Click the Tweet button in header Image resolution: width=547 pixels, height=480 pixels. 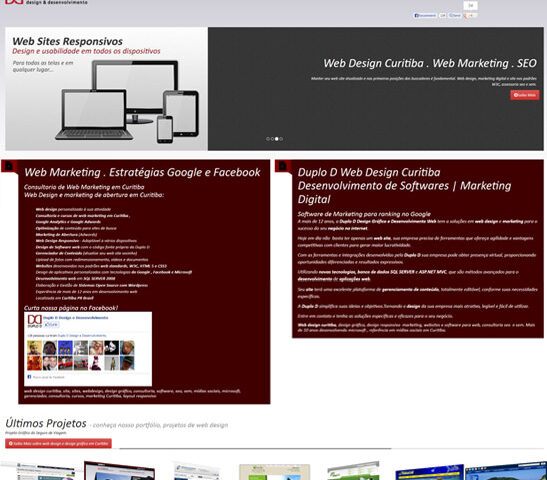pos(455,15)
